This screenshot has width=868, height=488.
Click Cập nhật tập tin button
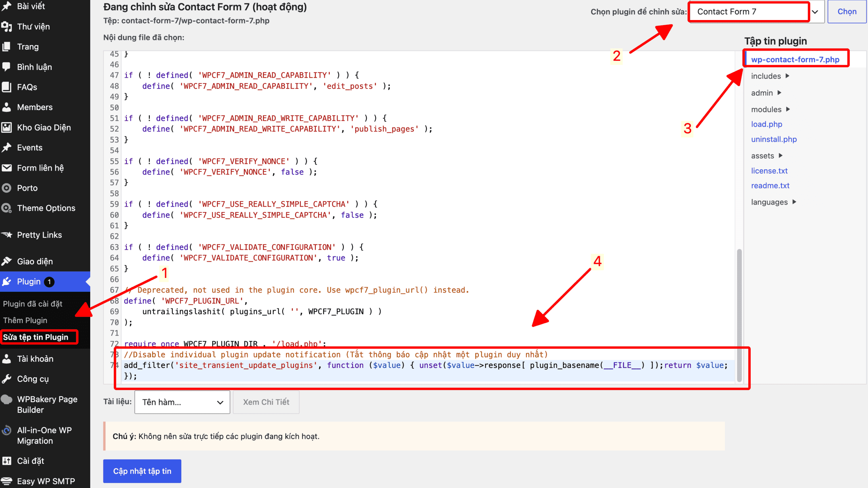142,471
